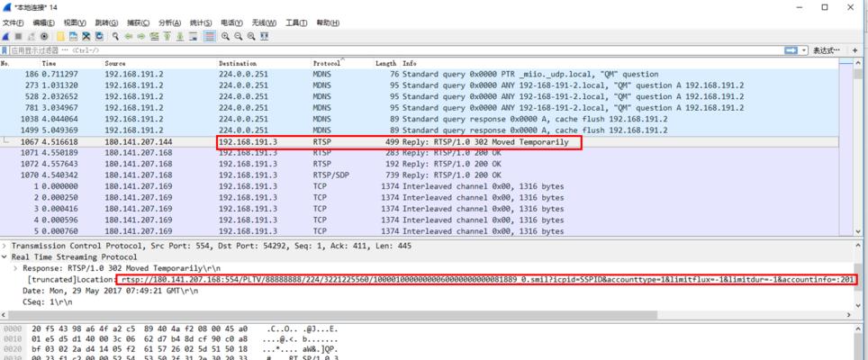Open a capture file via the folder icon
This screenshot has height=360, width=868.
point(60,37)
